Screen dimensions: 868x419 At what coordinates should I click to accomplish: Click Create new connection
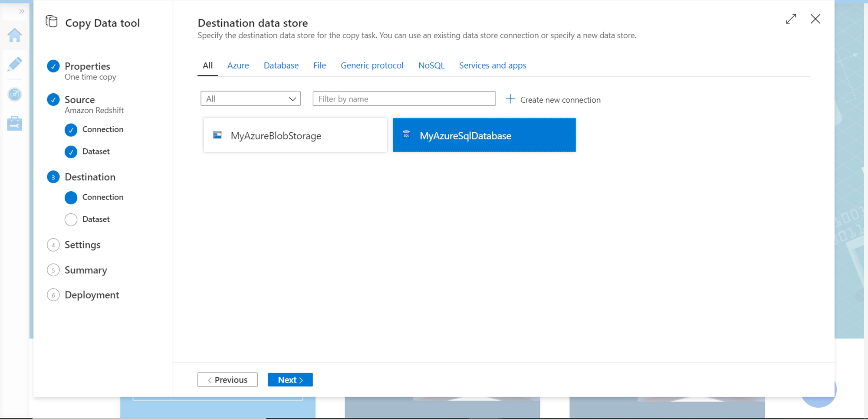pos(553,100)
